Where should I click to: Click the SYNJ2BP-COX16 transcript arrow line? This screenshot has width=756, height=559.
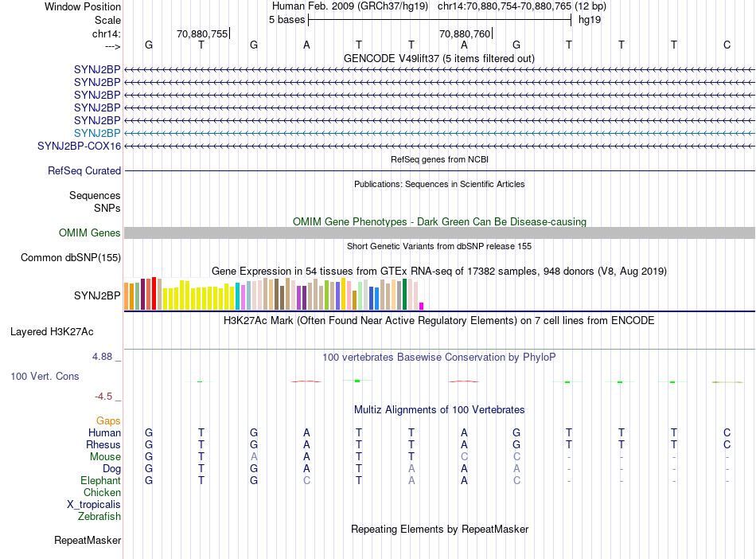439,147
